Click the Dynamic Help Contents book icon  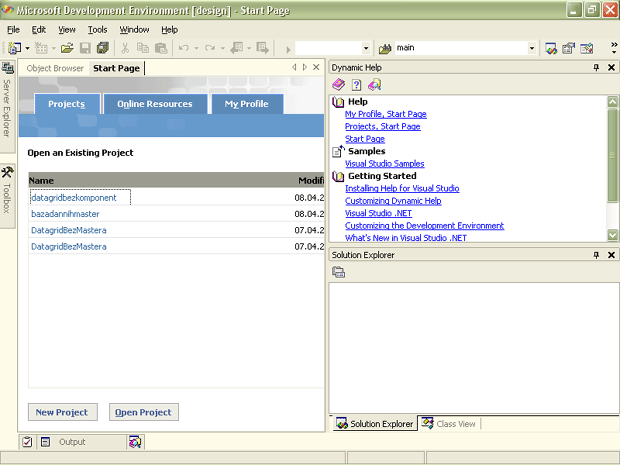click(338, 85)
